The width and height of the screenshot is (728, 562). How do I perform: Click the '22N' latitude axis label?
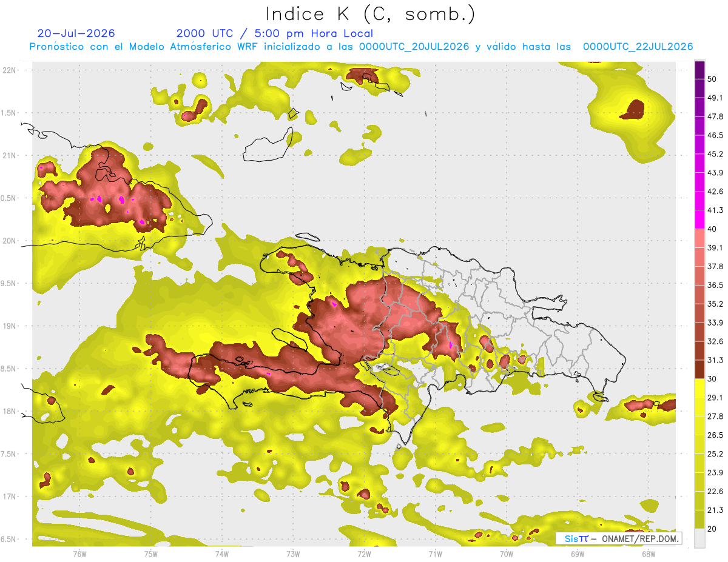click(10, 70)
